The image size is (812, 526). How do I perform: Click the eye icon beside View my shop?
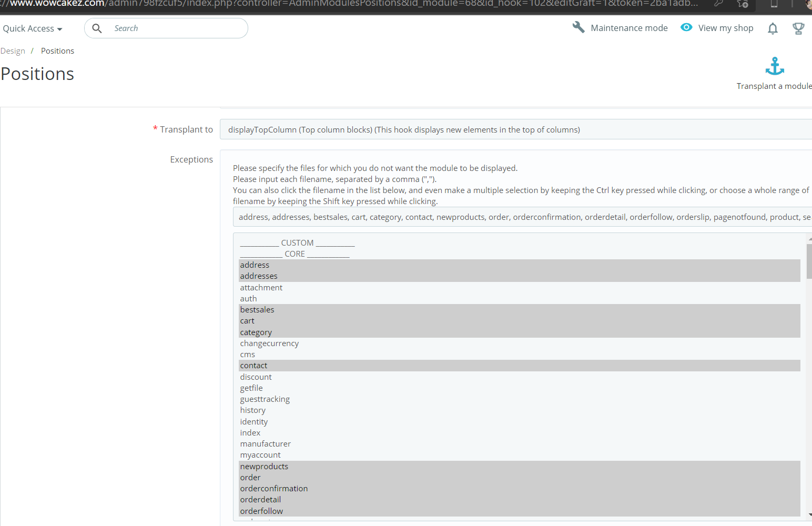[x=686, y=27]
